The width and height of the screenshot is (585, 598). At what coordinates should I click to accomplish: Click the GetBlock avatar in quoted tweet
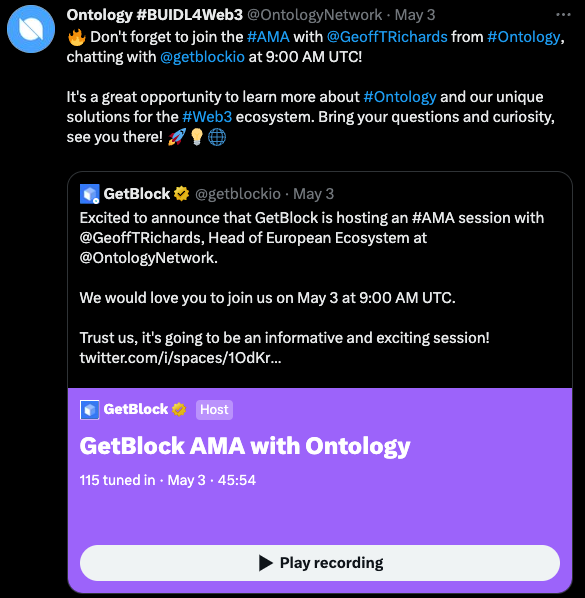coord(90,194)
